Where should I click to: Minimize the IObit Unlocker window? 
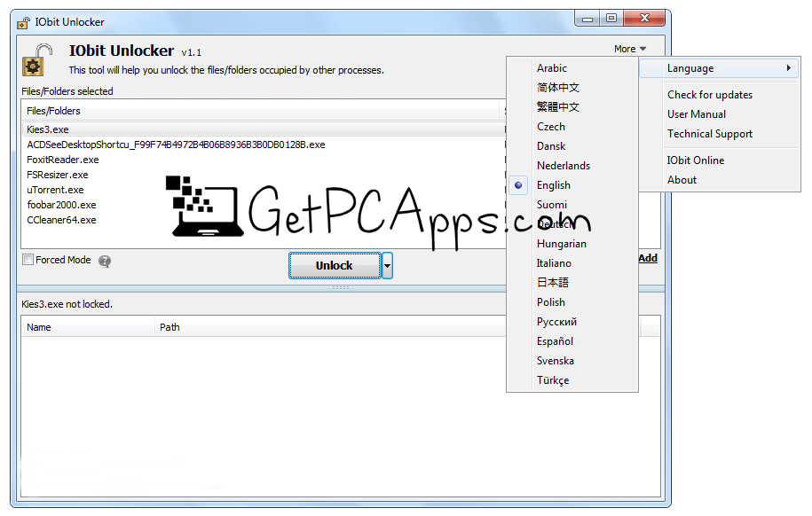tap(587, 20)
